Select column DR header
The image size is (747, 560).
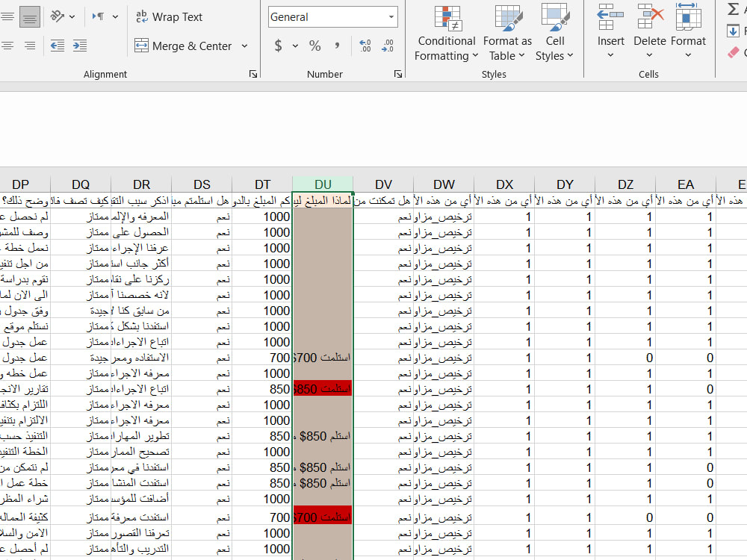click(x=141, y=184)
